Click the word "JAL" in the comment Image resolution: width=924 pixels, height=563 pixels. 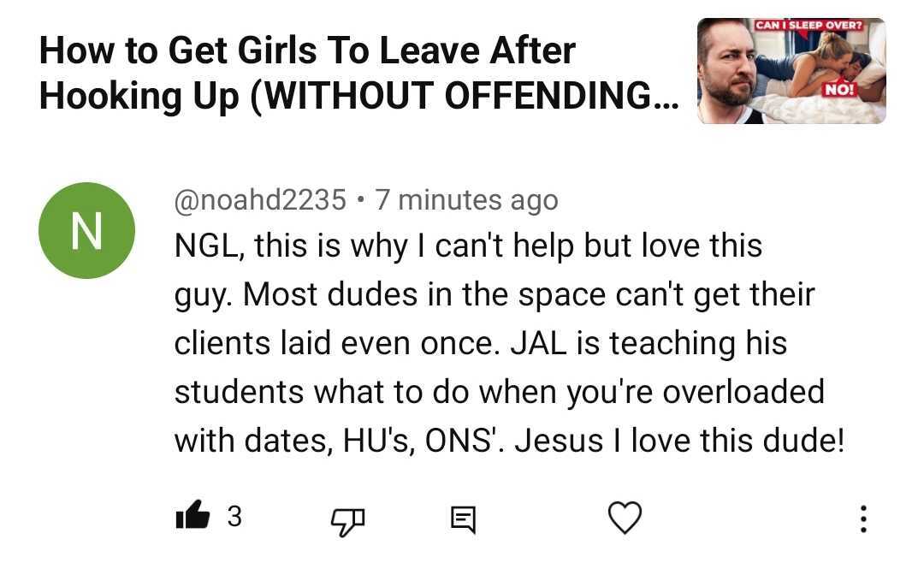pos(537,343)
